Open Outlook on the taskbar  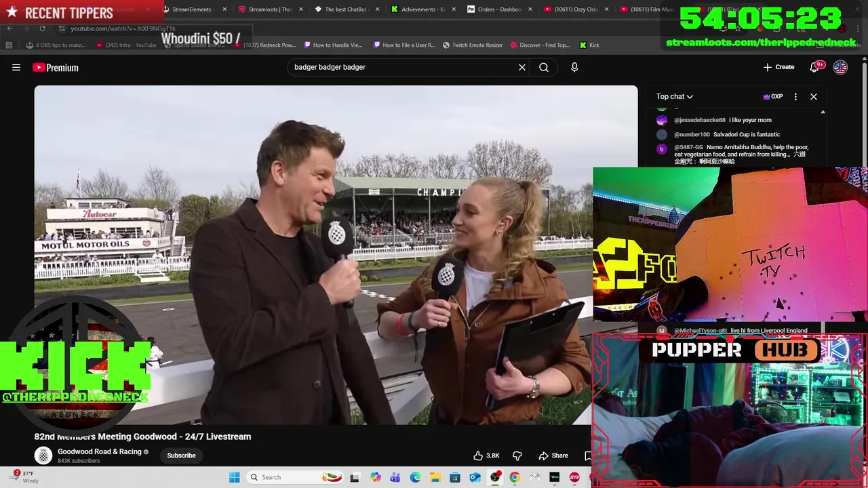475,477
